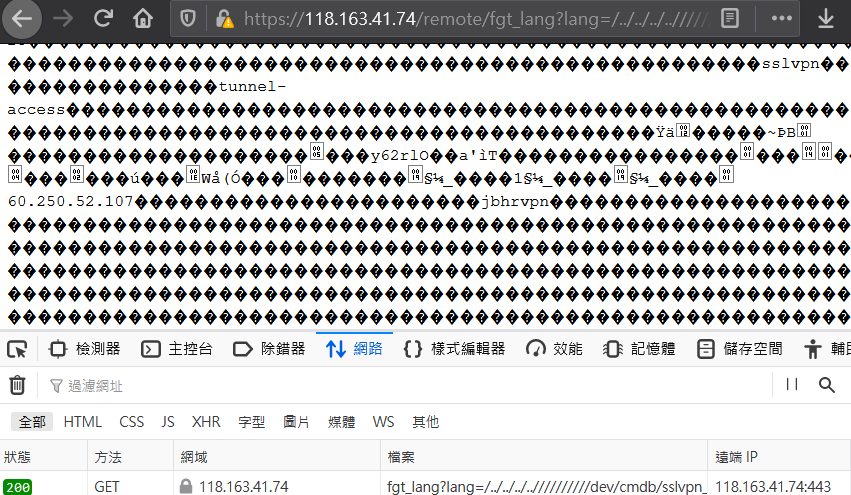Reload the current page
This screenshot has width=851, height=495.
pos(103,19)
